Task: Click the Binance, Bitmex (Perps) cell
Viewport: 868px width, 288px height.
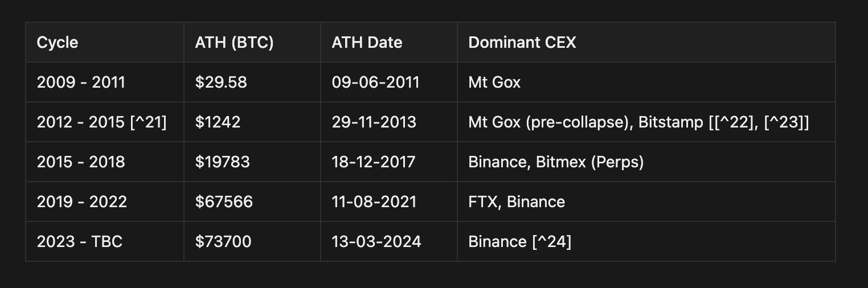Action: 556,162
